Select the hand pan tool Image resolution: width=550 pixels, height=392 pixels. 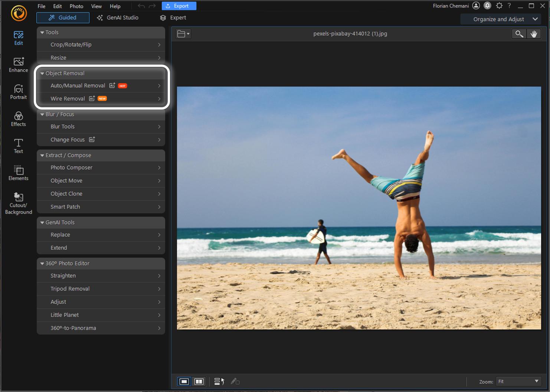point(534,34)
